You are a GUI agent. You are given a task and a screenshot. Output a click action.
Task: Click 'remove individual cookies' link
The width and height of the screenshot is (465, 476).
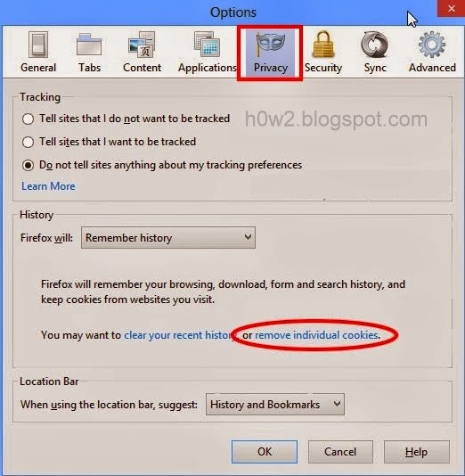316,335
